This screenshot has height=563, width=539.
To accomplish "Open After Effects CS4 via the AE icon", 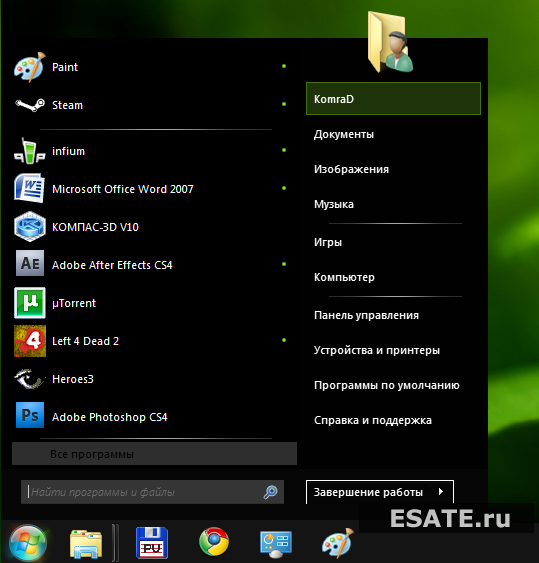I will [30, 263].
